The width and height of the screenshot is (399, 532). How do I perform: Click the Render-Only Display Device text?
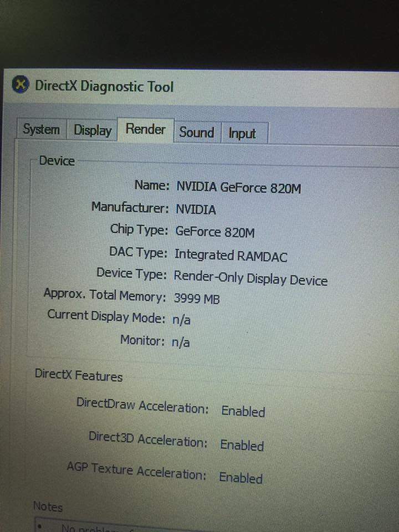(250, 278)
